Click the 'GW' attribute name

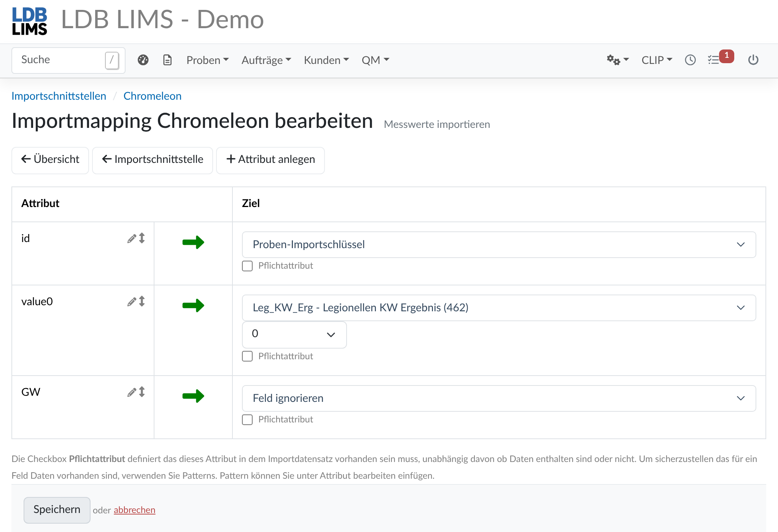(31, 392)
